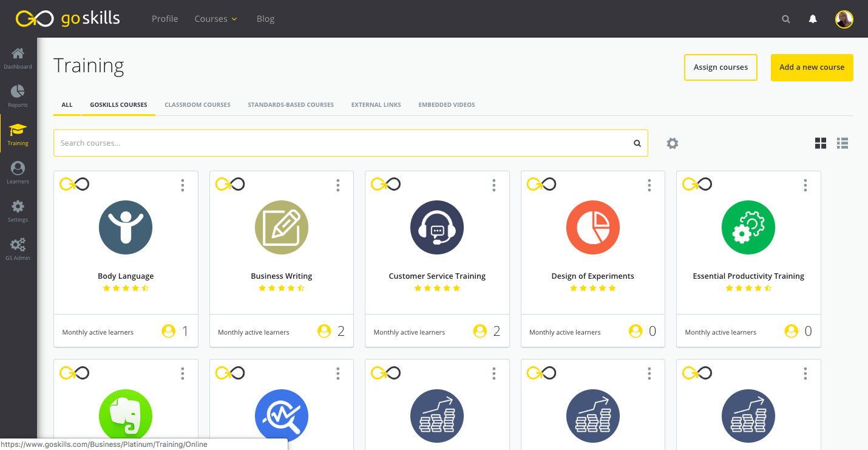Go to Profile in navbar
Viewport: 868px width, 450px height.
pyautogui.click(x=165, y=19)
